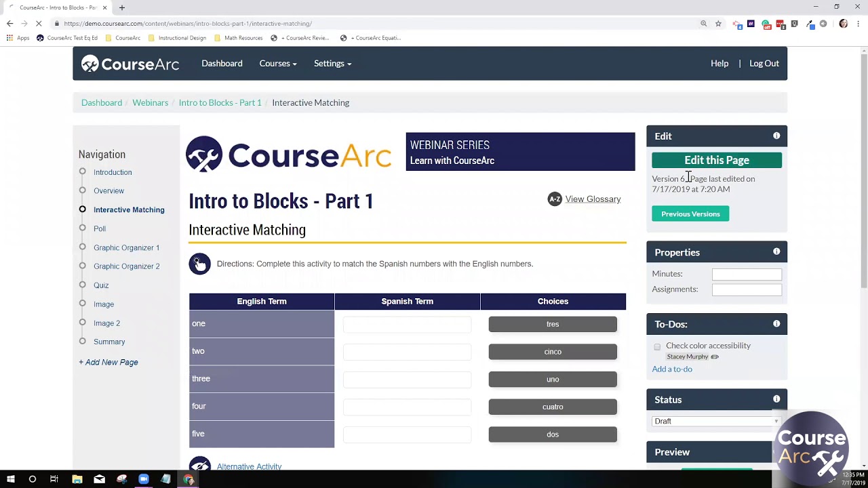Select the 'cuatro' choice tile

553,407
